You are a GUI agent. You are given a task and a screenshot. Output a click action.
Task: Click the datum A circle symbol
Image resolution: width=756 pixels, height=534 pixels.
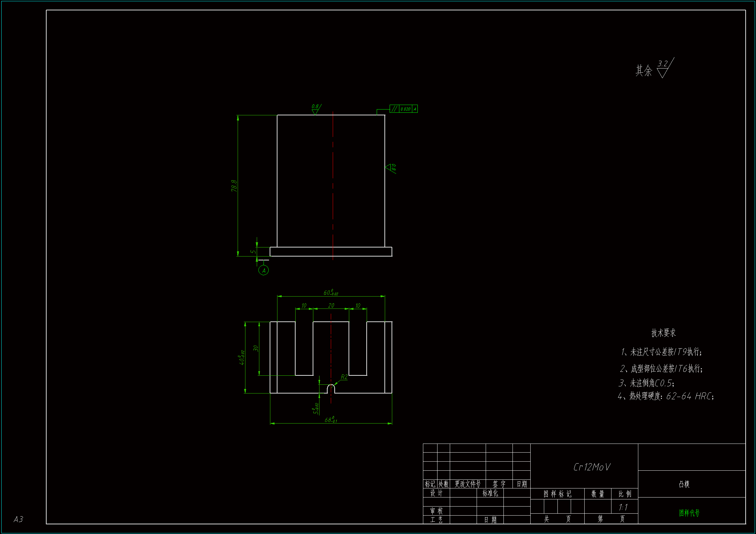pos(264,270)
